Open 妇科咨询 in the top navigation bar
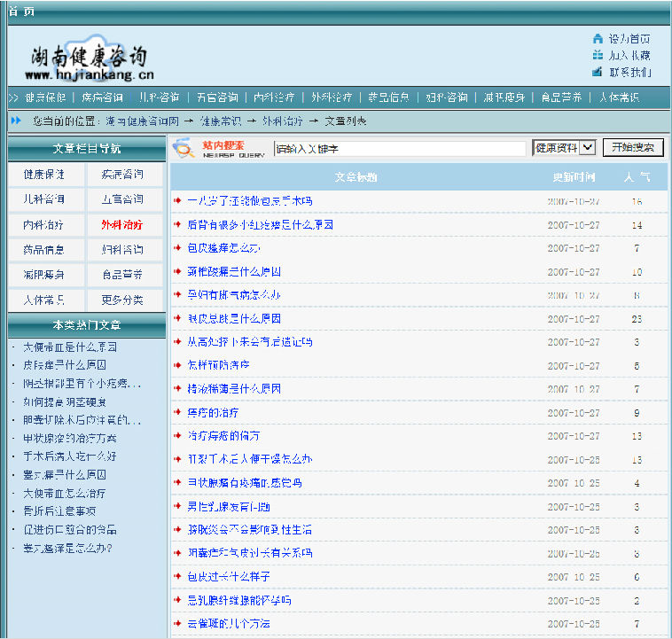The width and height of the screenshot is (672, 639). (x=447, y=97)
